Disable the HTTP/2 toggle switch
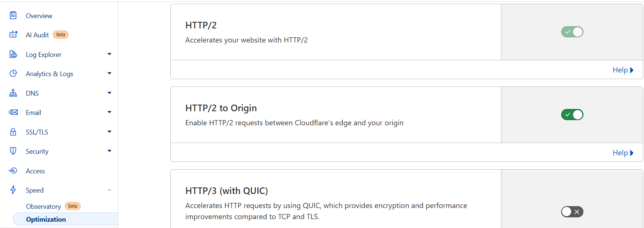Image resolution: width=644 pixels, height=228 pixels. [x=572, y=32]
